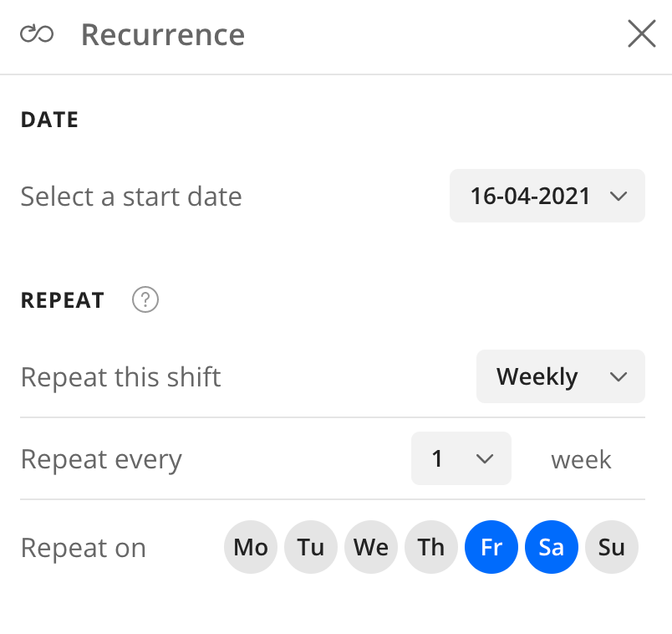Enable Sunday as a repeat day
672x634 pixels.
[x=612, y=547]
